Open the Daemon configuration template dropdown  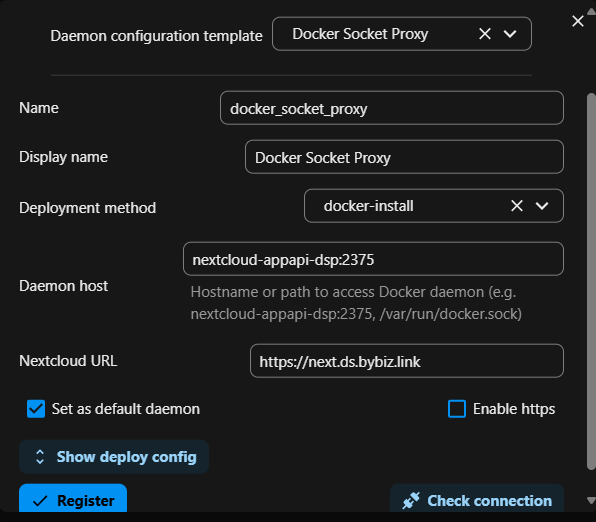[x=510, y=34]
